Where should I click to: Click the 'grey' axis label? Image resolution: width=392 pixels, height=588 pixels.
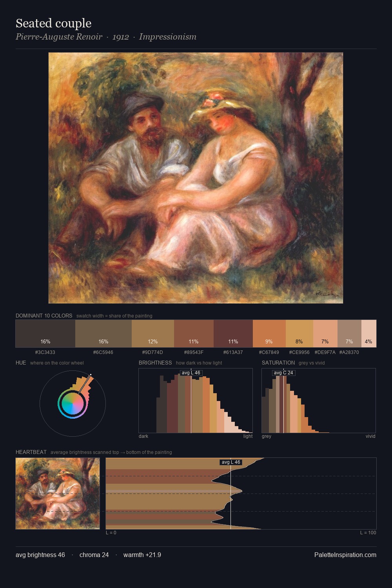tap(267, 436)
